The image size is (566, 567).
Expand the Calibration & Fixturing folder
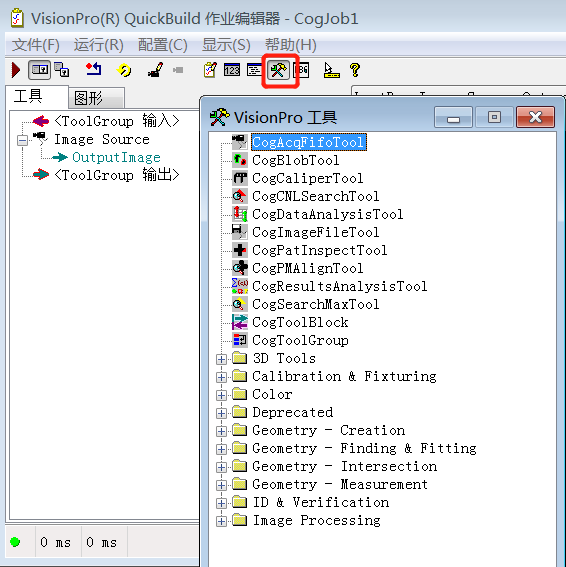pos(221,377)
